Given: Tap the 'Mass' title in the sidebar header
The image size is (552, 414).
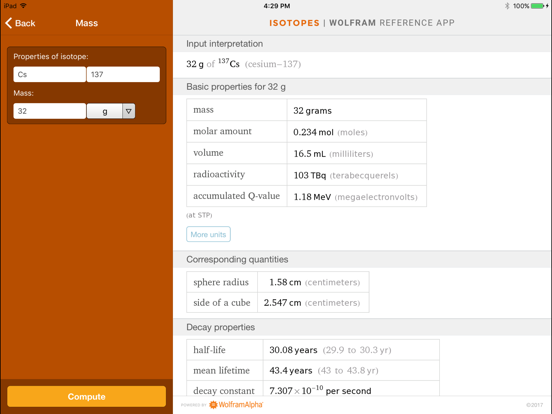Looking at the screenshot, I should click(87, 23).
